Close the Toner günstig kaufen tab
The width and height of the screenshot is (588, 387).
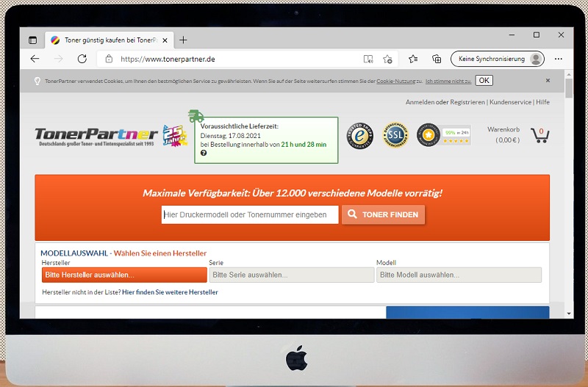click(x=165, y=40)
